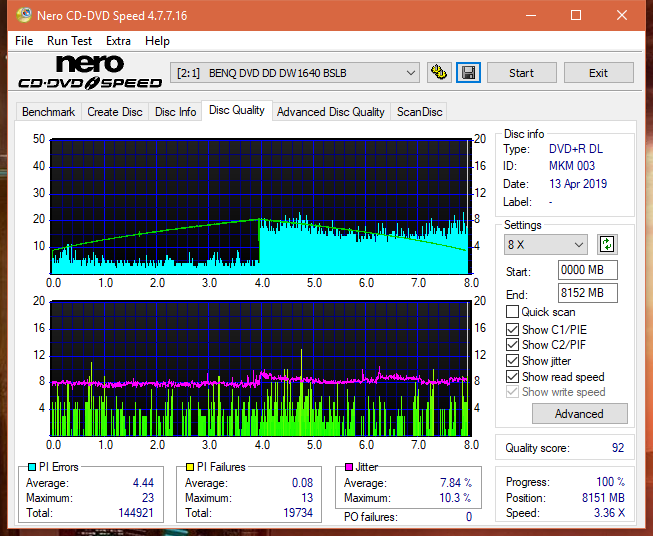Click PI Errors average 4.44
653x536 pixels.
tap(143, 483)
